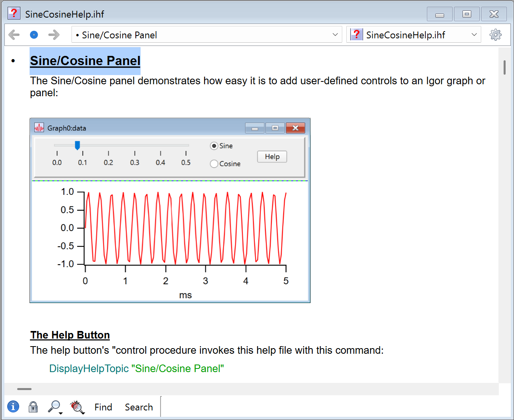
Task: Click the forward navigation arrow
Action: pyautogui.click(x=54, y=35)
